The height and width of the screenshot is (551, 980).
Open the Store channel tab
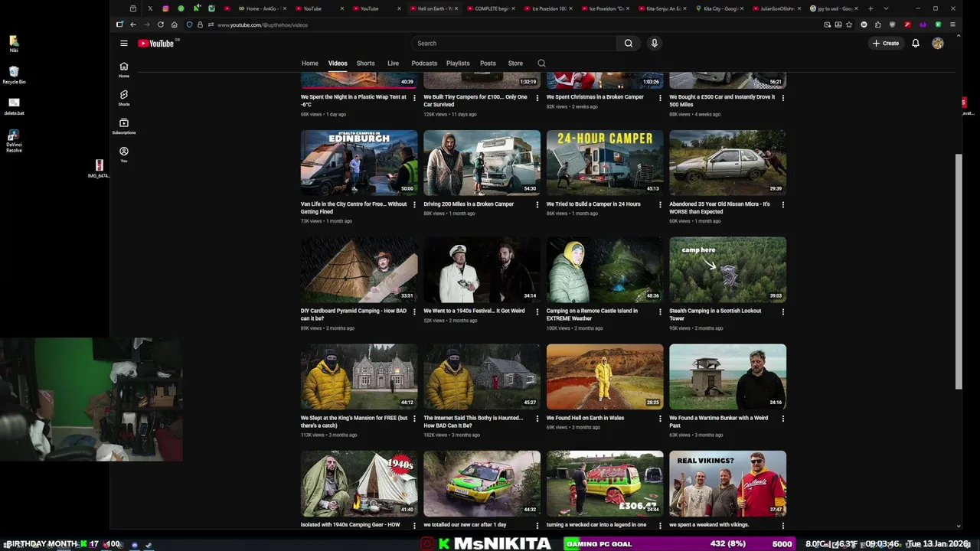tap(515, 64)
